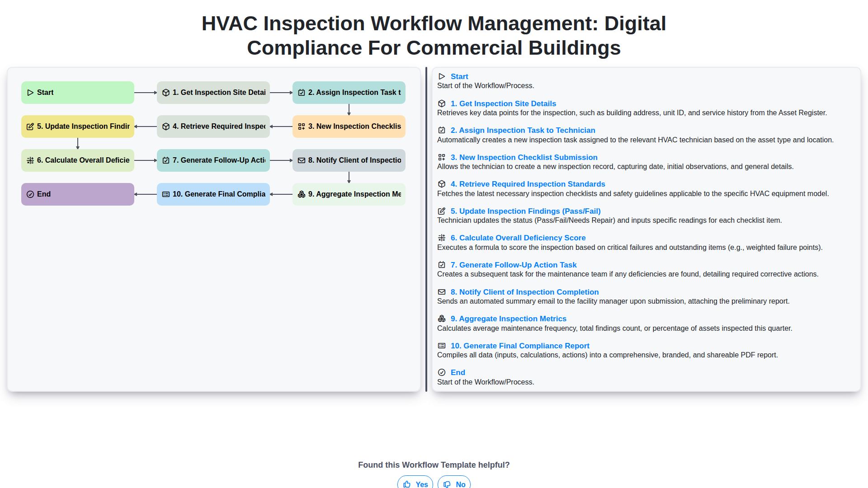
Task: Select the 6. Calculate Overall Deficie label in diagram
Action: [x=84, y=160]
